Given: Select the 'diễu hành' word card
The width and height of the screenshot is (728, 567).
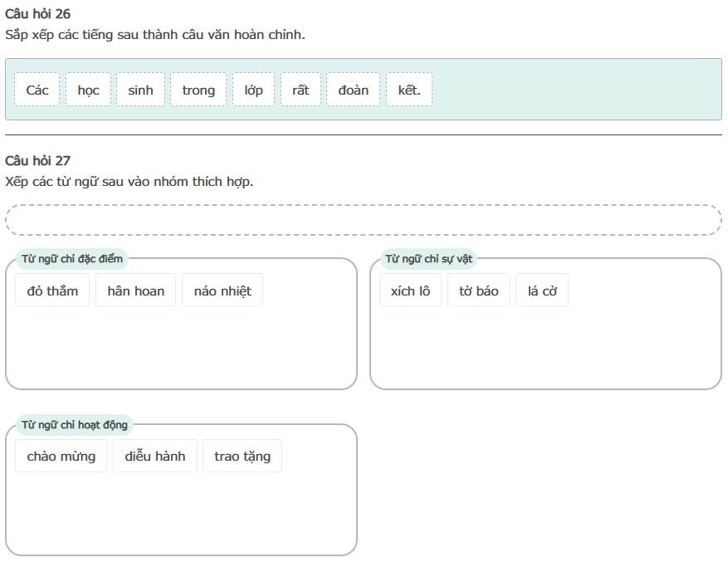Looking at the screenshot, I should point(155,456).
